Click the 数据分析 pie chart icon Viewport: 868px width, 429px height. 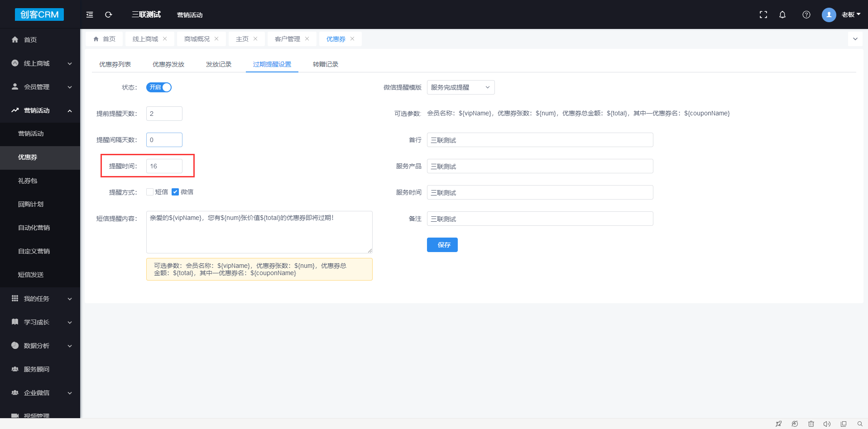[15, 345]
